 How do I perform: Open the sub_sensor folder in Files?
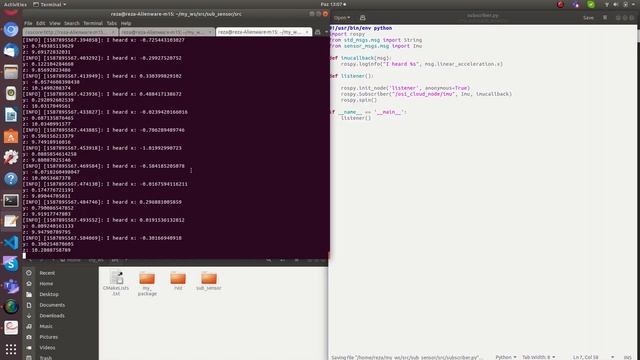(x=209, y=280)
